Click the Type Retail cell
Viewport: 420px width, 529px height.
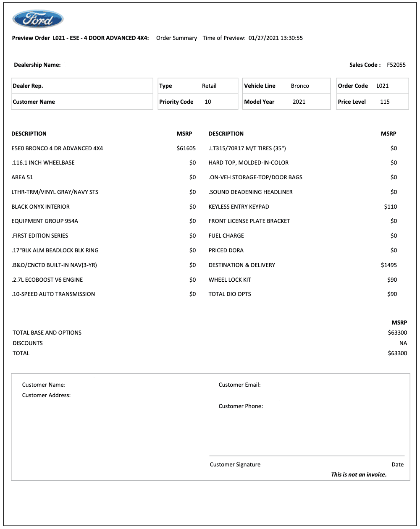(198, 86)
